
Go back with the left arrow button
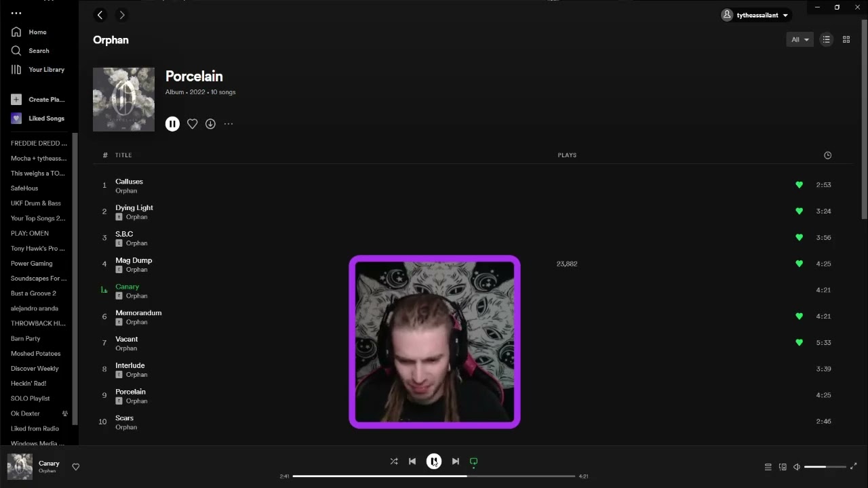click(x=100, y=15)
